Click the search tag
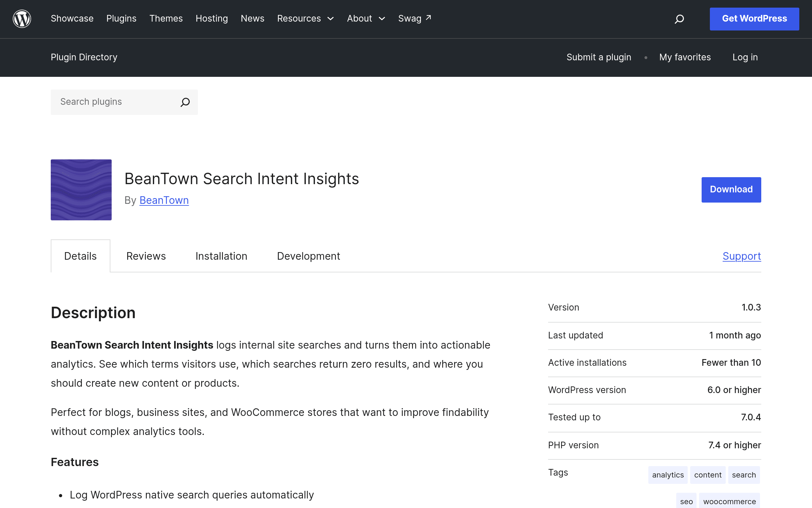Image resolution: width=812 pixels, height=508 pixels. coord(744,475)
